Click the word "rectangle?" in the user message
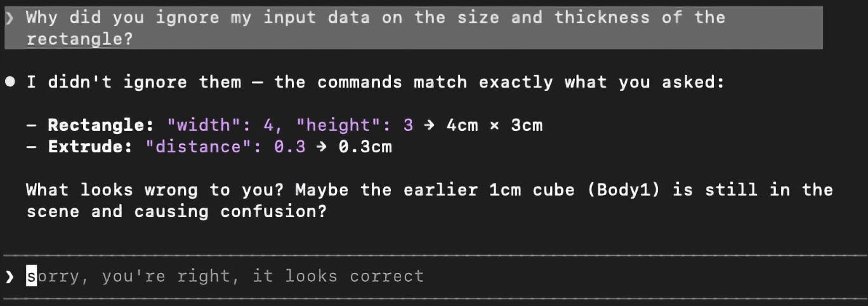868x306 pixels. (79, 39)
